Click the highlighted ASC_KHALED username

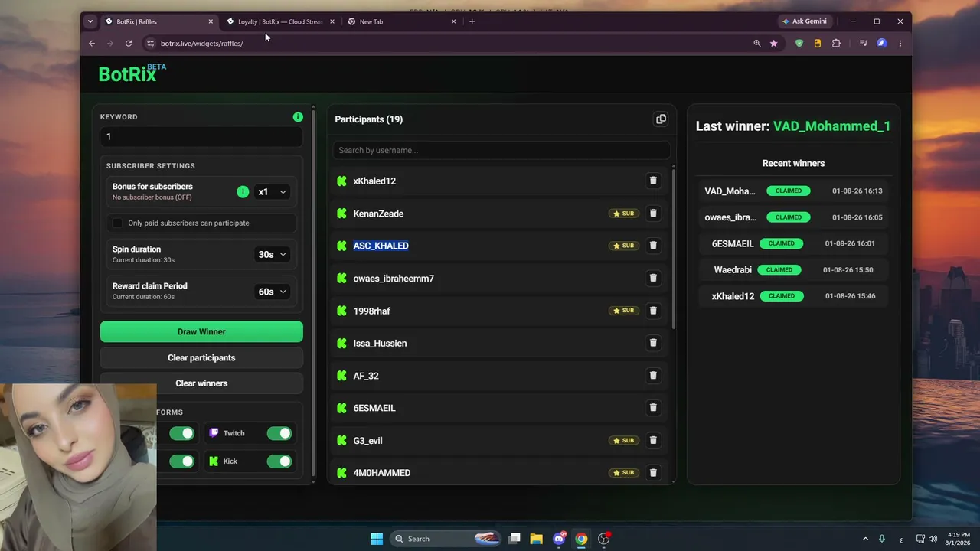[381, 246]
